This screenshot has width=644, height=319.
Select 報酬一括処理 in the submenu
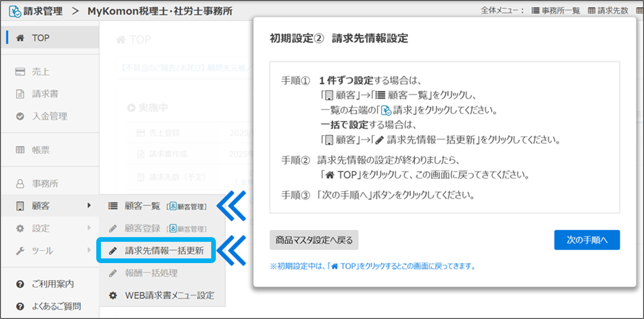151,273
